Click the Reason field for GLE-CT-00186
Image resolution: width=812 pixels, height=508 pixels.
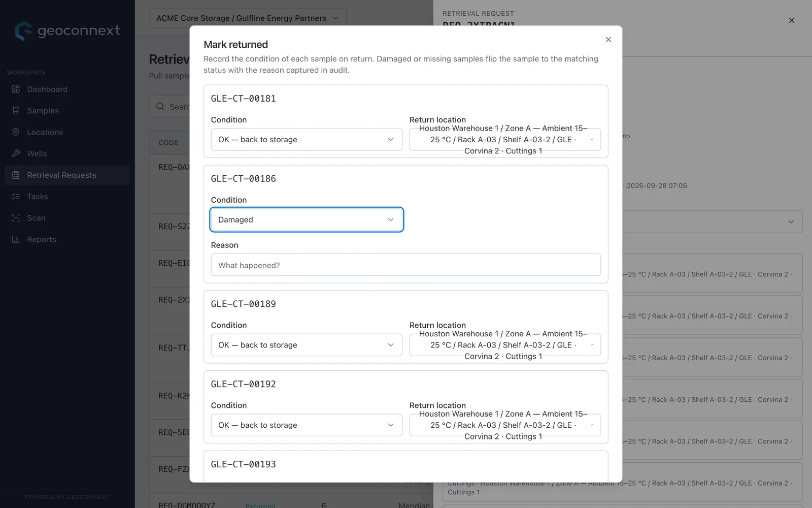[x=405, y=265]
